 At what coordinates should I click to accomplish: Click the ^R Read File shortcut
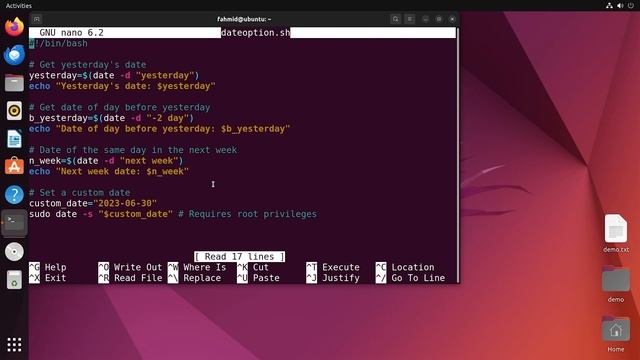click(x=130, y=278)
